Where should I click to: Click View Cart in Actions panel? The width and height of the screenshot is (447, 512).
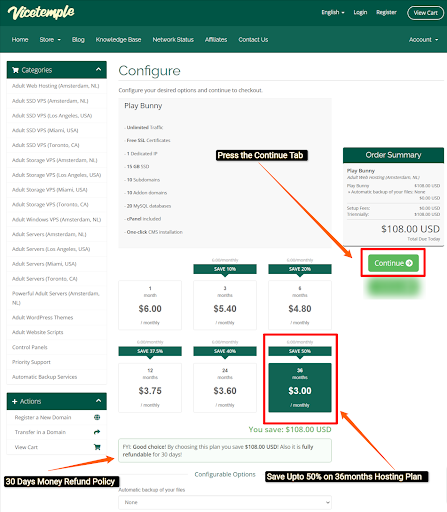pos(26,447)
